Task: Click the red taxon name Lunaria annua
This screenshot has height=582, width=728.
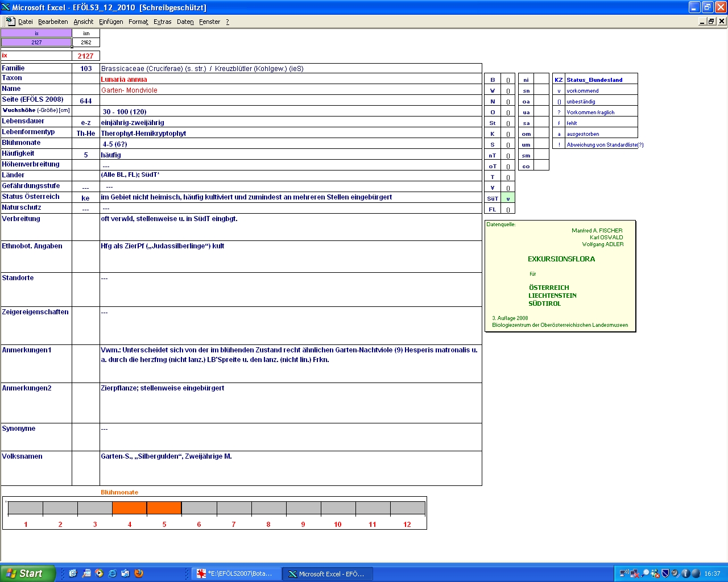Action: click(124, 80)
